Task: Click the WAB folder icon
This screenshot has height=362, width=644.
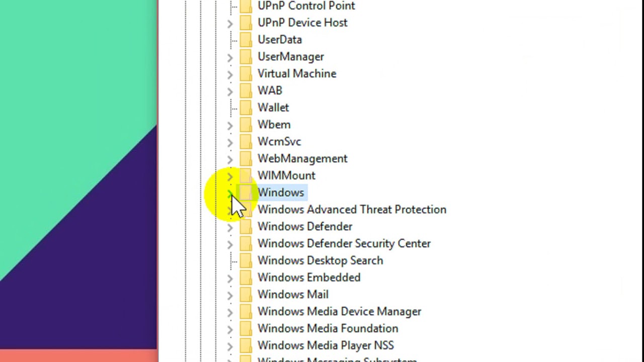Action: tap(246, 90)
